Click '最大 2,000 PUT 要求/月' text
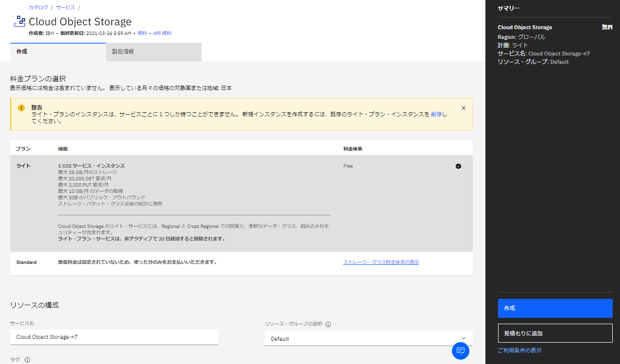This screenshot has width=620, height=364. [83, 185]
